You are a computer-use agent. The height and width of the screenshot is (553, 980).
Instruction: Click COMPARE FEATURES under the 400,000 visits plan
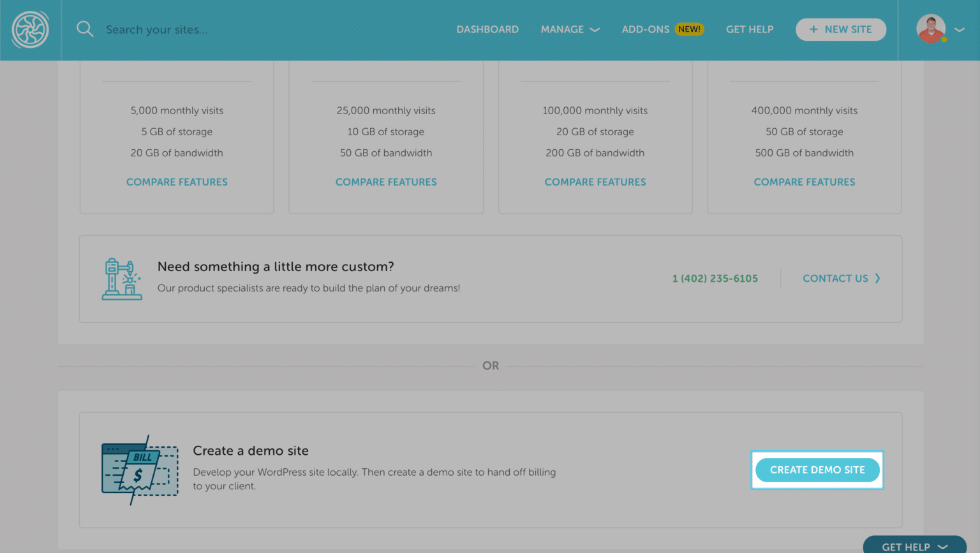[805, 182]
